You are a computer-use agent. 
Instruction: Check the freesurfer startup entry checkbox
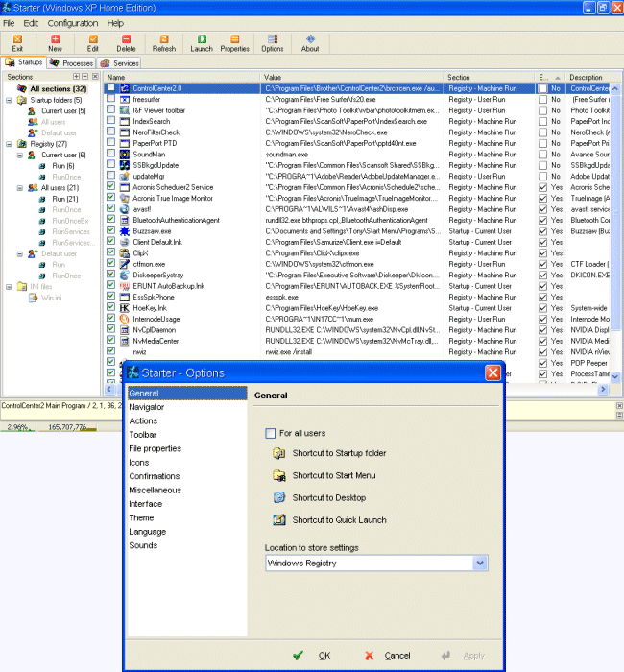click(111, 99)
